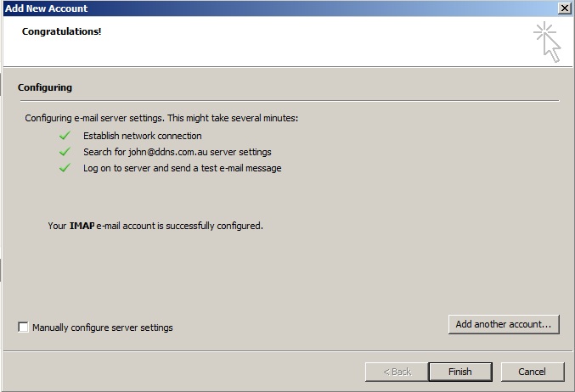
Task: Open Add another account
Action: 504,324
